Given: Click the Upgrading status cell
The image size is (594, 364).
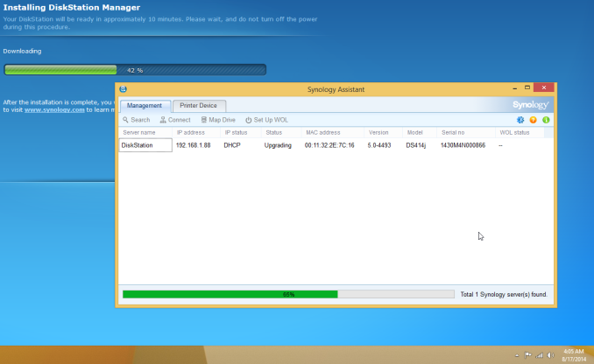Looking at the screenshot, I should 278,145.
